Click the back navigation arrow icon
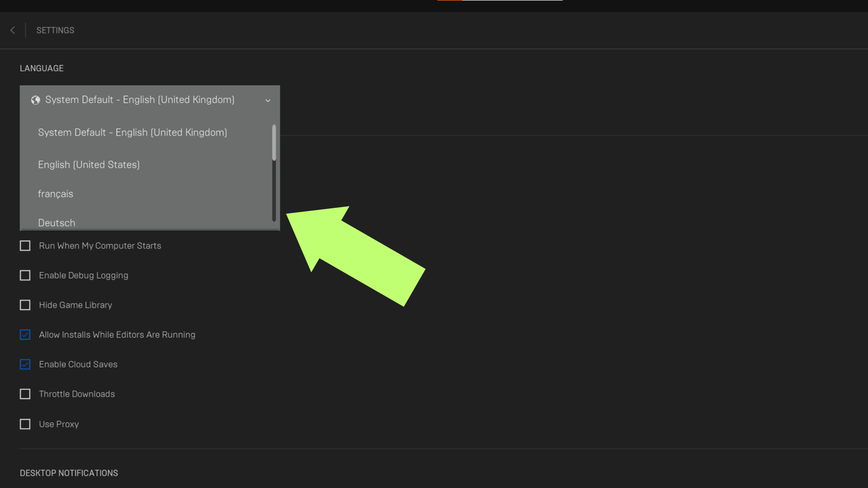868x488 pixels. pyautogui.click(x=13, y=30)
